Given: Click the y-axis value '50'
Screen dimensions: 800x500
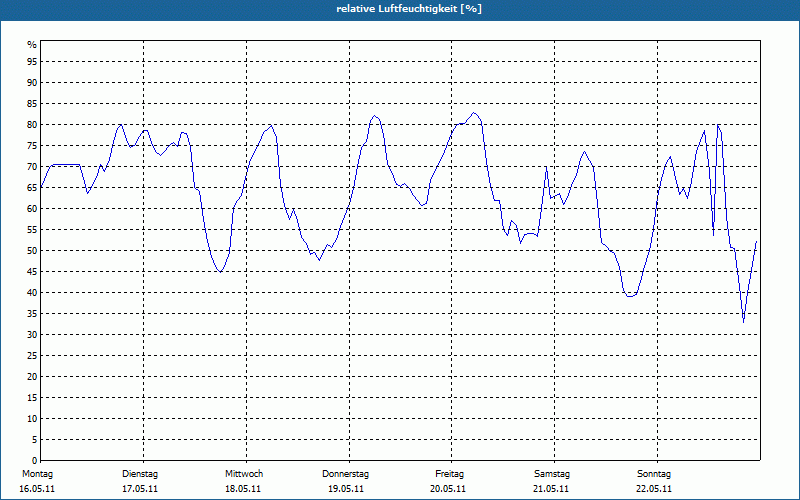Looking at the screenshot, I should (32, 251).
